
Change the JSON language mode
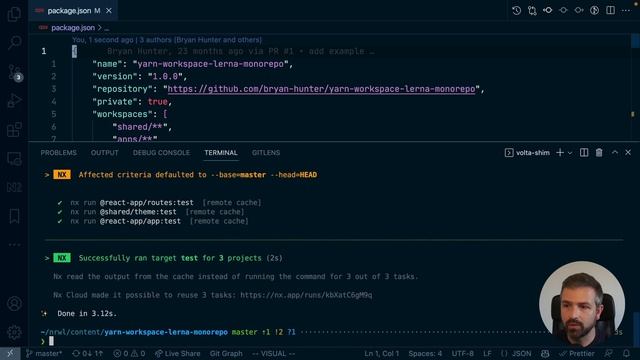coord(516,353)
